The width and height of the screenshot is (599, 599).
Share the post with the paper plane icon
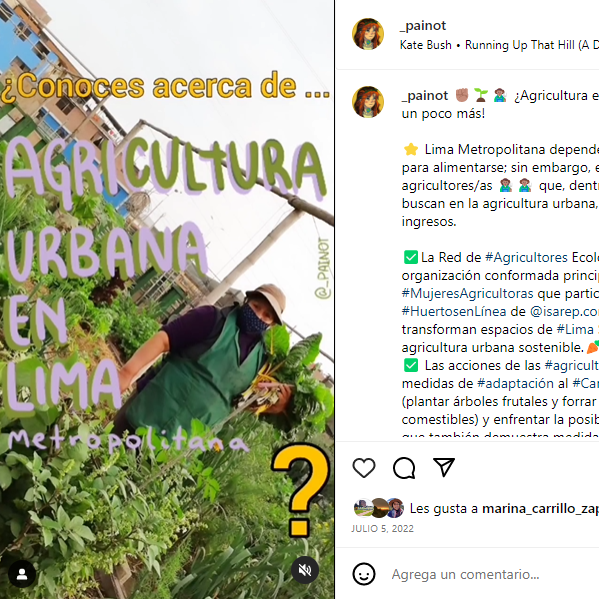[444, 467]
